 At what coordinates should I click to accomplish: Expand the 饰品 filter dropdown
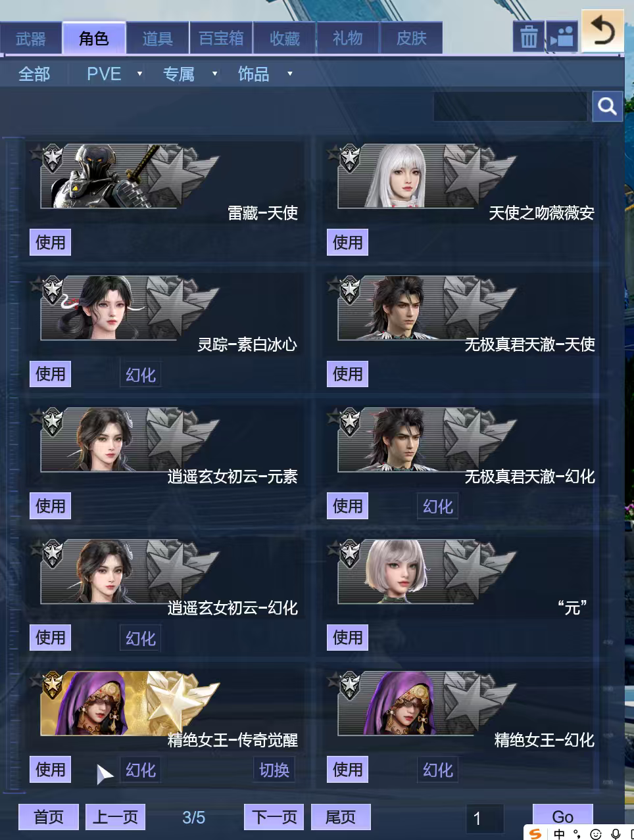coord(289,74)
